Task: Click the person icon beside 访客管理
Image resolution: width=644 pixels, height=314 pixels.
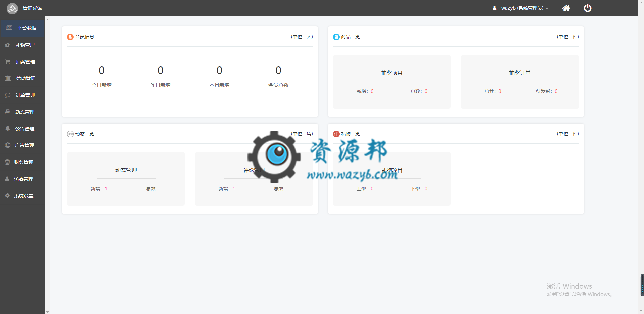Action: (7, 179)
